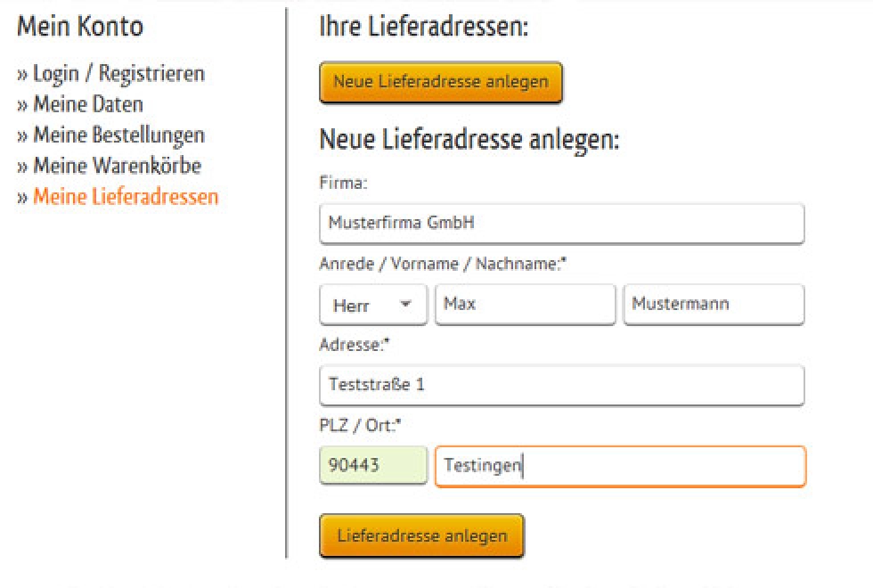Click the Mein Konto sidebar heading
Screen dimensions: 873x588
(80, 26)
